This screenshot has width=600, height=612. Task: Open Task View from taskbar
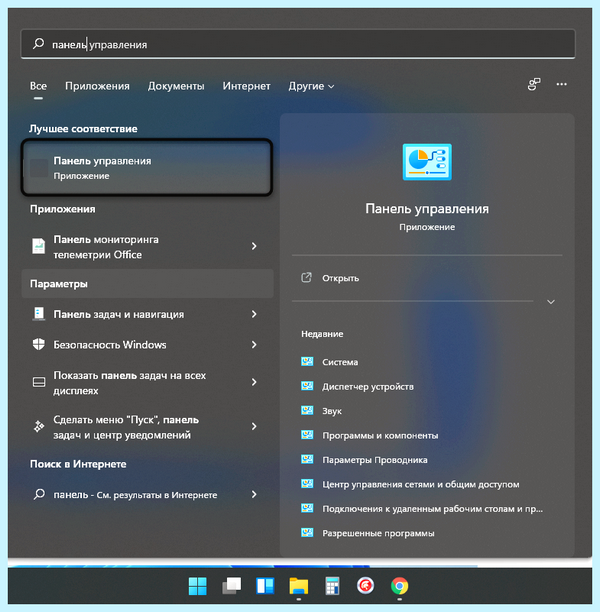(231, 586)
